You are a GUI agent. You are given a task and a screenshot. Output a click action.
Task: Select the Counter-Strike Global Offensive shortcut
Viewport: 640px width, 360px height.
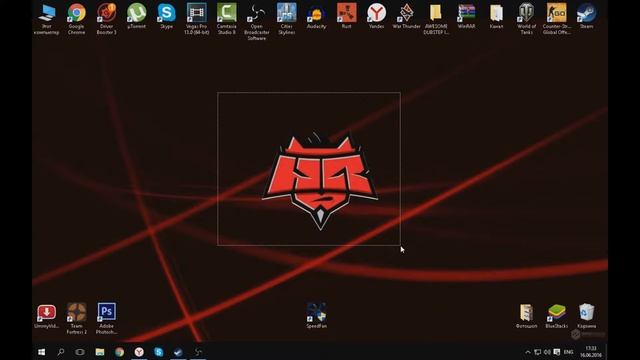557,19
